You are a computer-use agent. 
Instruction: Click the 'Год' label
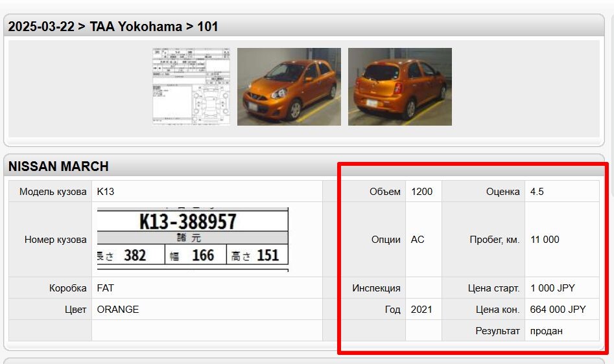pyautogui.click(x=393, y=310)
